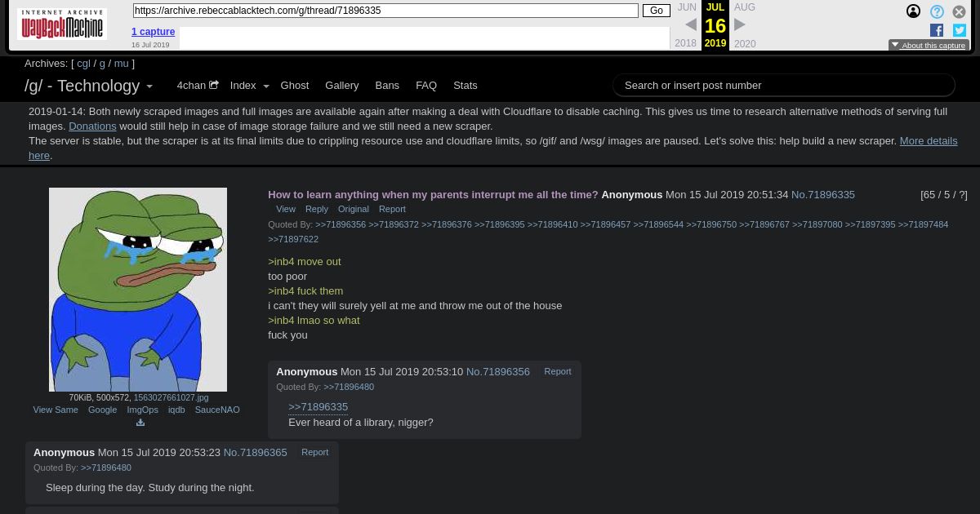Image resolution: width=980 pixels, height=514 pixels.
Task: Click View Same under the image
Action: tap(56, 410)
